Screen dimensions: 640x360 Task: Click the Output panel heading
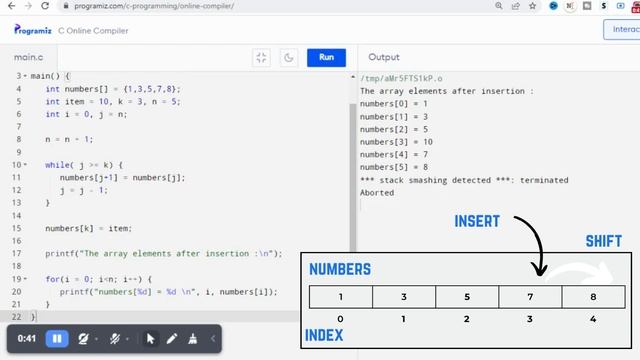pos(384,57)
